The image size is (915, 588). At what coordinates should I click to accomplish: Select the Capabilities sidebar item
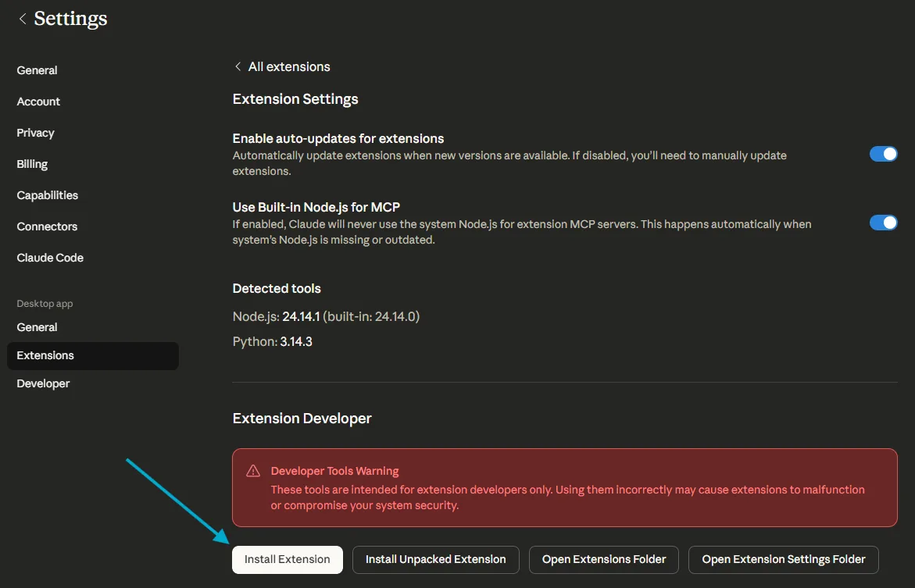[x=47, y=194]
